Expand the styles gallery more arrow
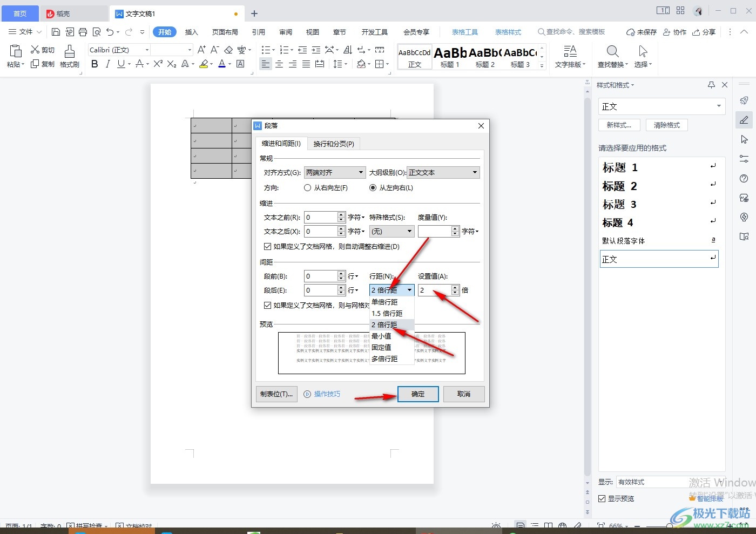The image size is (756, 534). tap(542, 65)
